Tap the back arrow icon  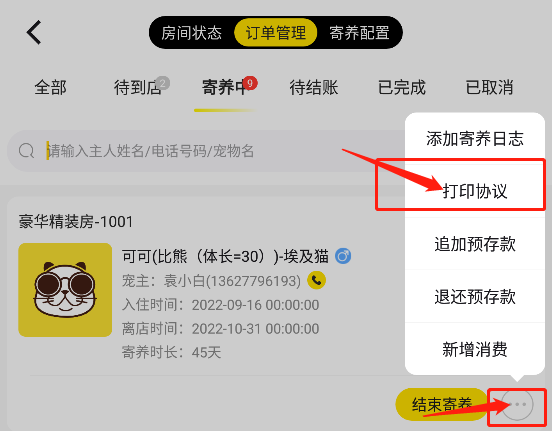(34, 32)
